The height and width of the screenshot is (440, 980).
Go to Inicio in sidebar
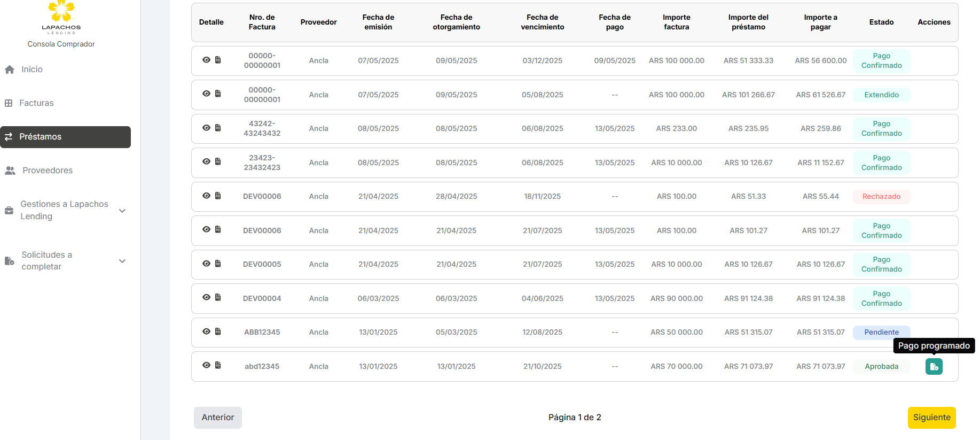click(x=32, y=70)
